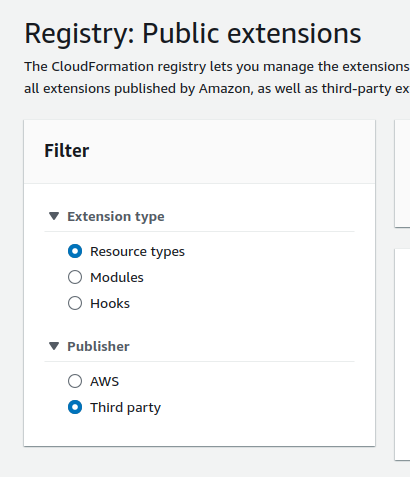Screen dimensions: 410x477
Task: Click the Hooks option label
Action: pyautogui.click(x=110, y=303)
